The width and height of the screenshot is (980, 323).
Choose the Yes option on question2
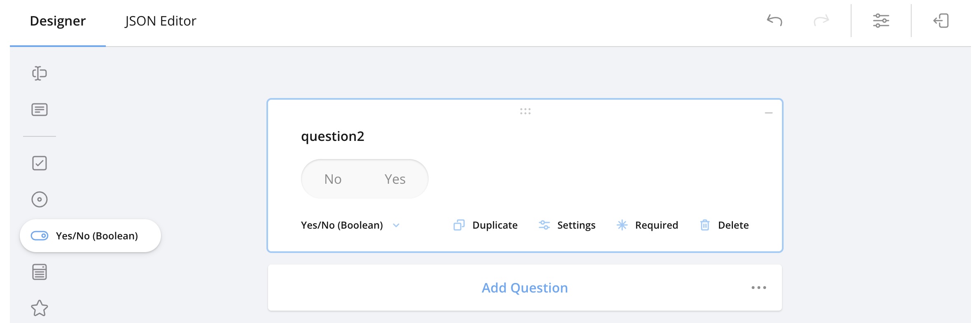click(395, 179)
